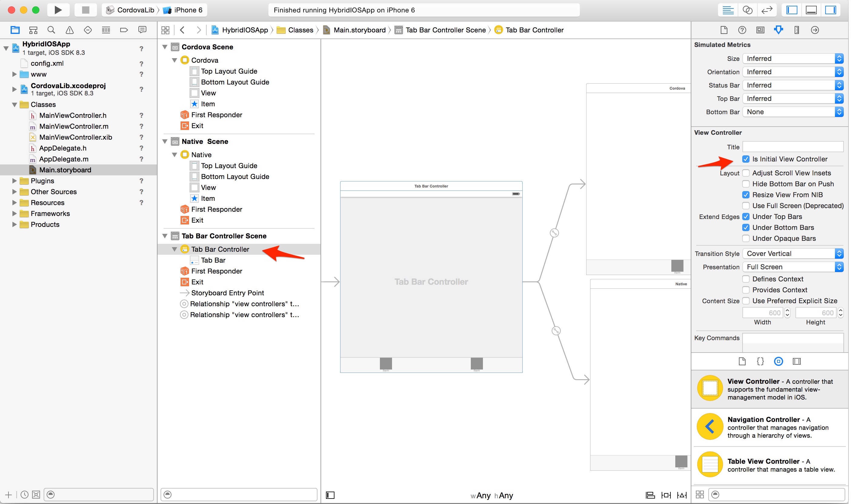861x504 pixels.
Task: Open the Size inspector
Action: 796,30
